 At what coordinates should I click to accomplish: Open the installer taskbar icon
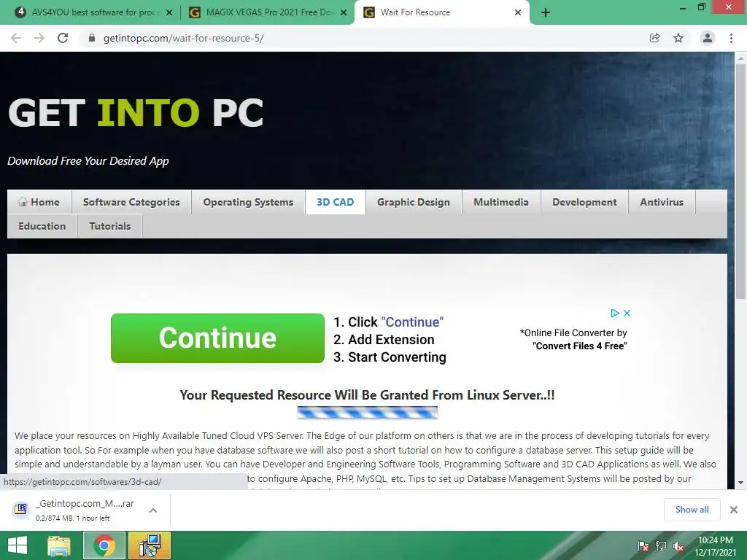click(150, 545)
